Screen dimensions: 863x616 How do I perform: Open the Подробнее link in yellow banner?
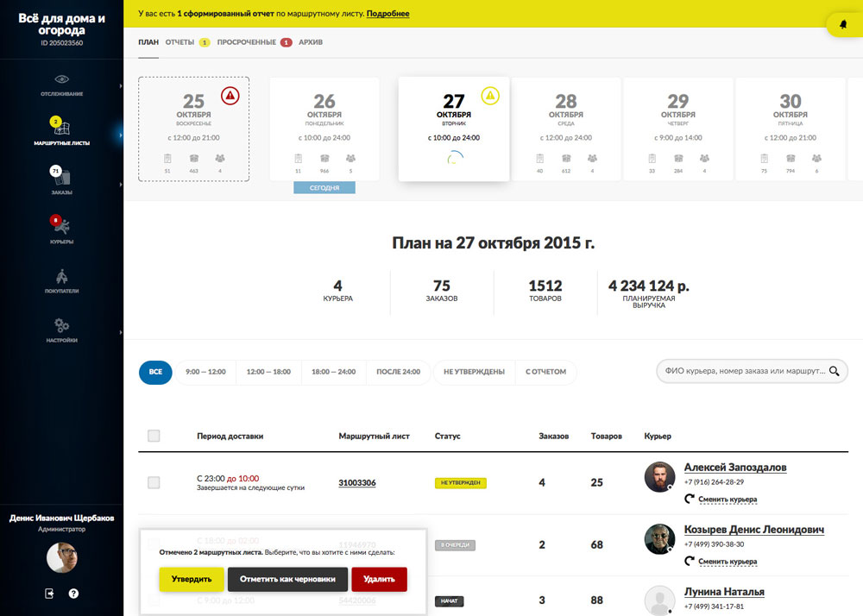click(x=388, y=14)
